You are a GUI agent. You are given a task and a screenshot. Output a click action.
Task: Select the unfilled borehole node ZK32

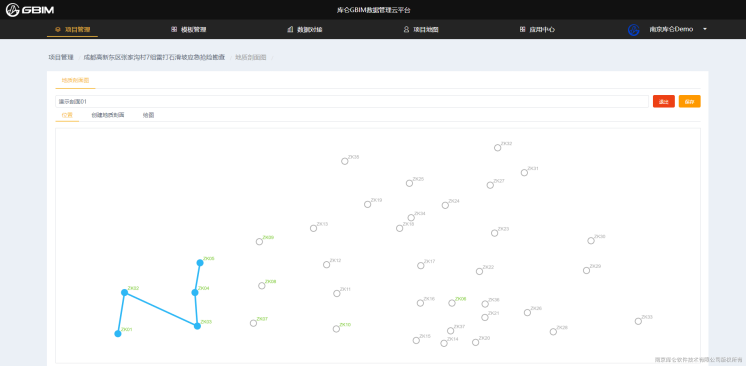(x=497, y=148)
